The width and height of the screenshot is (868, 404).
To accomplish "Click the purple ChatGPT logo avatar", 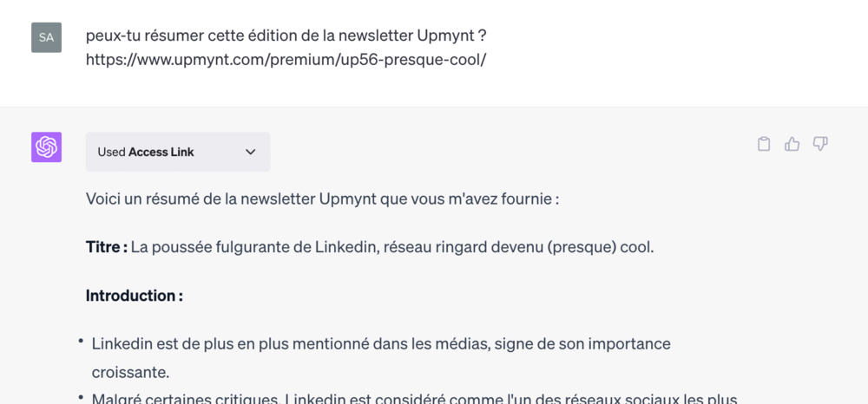I will click(47, 147).
